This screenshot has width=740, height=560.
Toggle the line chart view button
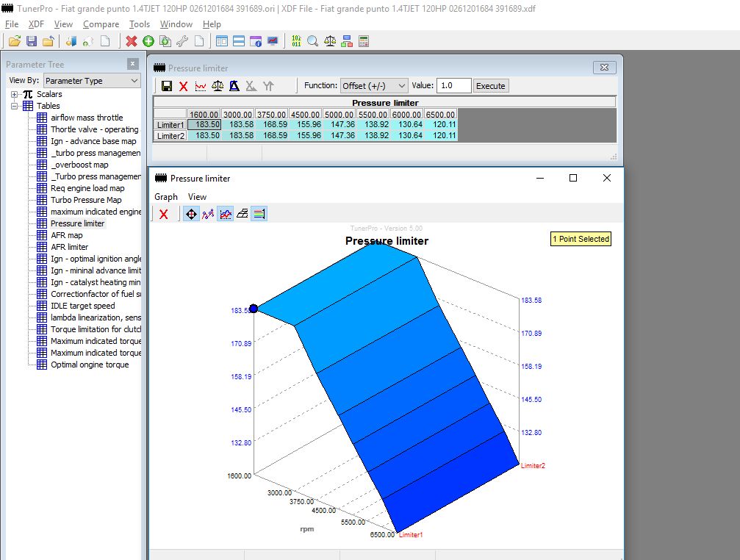(225, 214)
